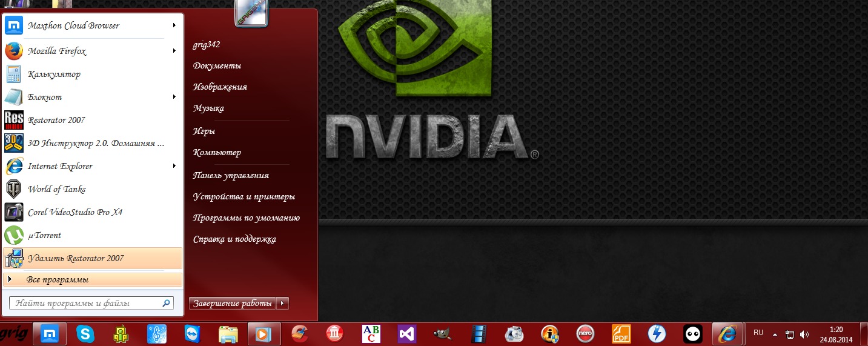Open Изображения library
The height and width of the screenshot is (346, 868).
click(x=220, y=87)
